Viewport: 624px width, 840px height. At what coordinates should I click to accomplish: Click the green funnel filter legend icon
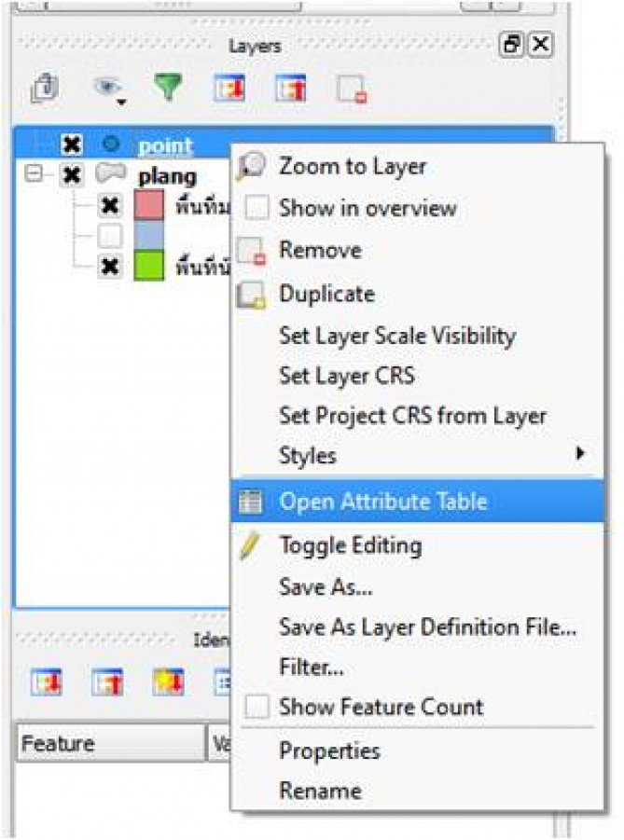168,87
